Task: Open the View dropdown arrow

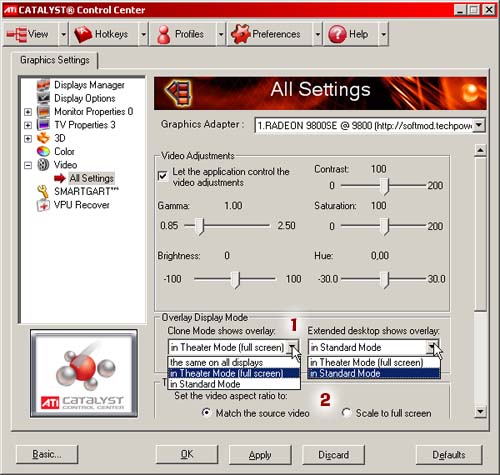Action: click(x=63, y=34)
